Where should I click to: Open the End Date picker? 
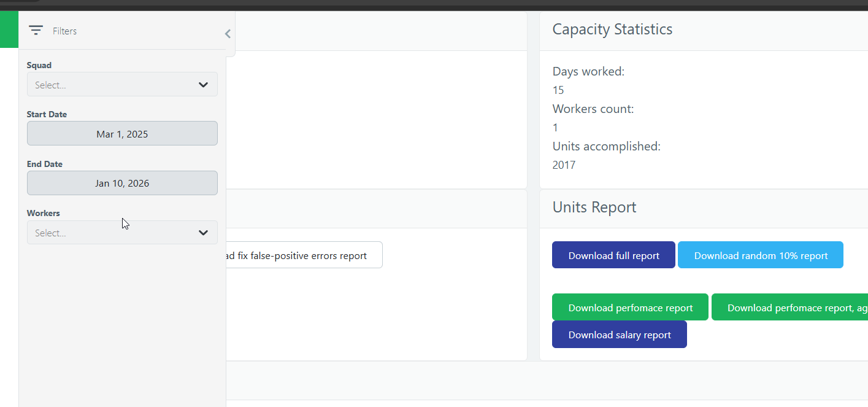click(x=122, y=183)
